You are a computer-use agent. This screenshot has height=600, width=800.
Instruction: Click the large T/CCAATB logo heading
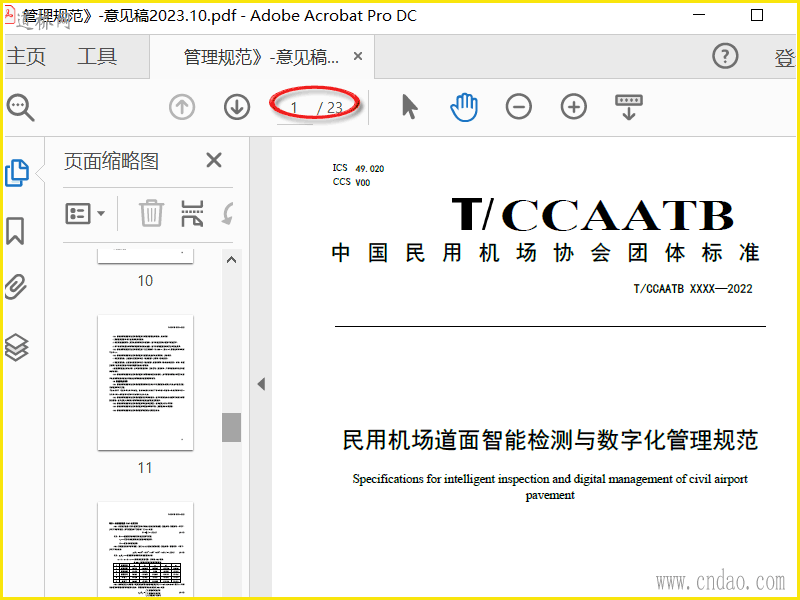point(592,214)
